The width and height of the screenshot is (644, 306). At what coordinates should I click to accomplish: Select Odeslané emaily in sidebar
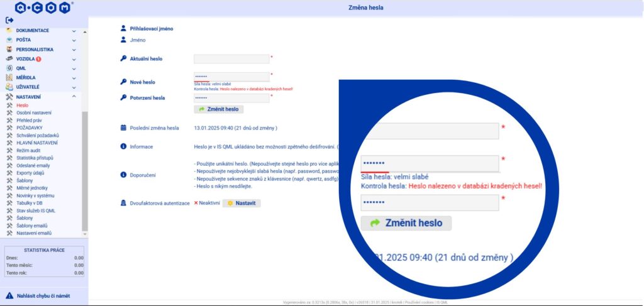pos(33,165)
